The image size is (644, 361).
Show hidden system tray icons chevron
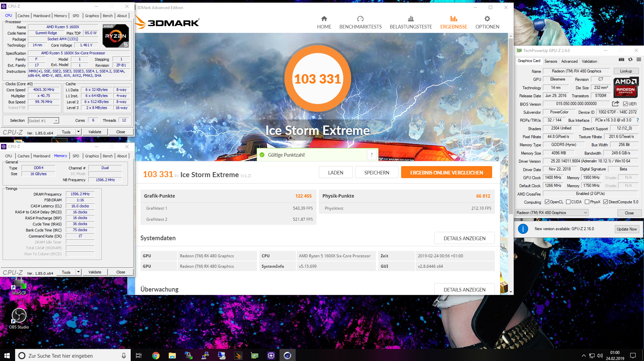pyautogui.click(x=584, y=356)
